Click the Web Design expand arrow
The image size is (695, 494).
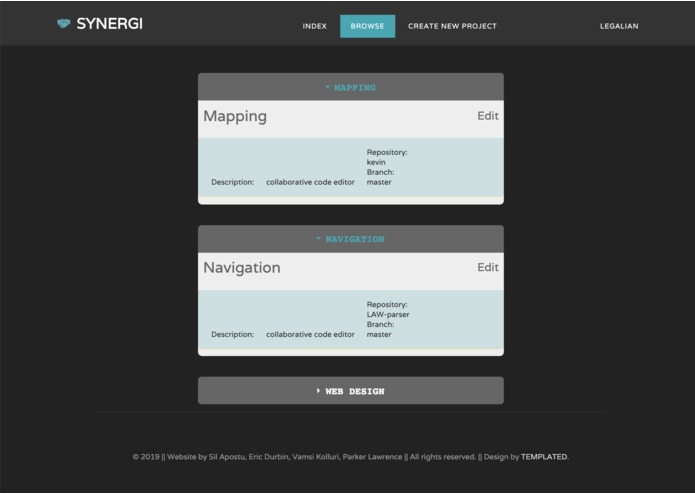[318, 391]
